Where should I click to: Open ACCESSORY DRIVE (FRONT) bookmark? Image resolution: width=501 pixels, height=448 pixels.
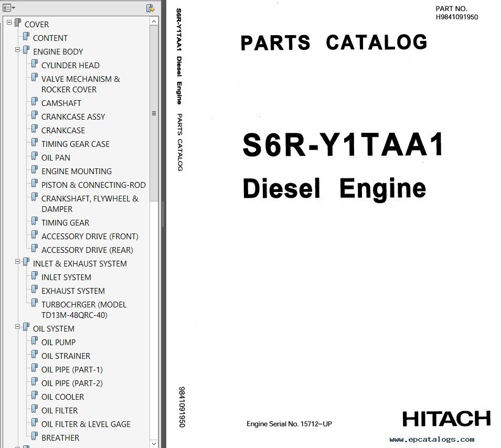point(90,237)
